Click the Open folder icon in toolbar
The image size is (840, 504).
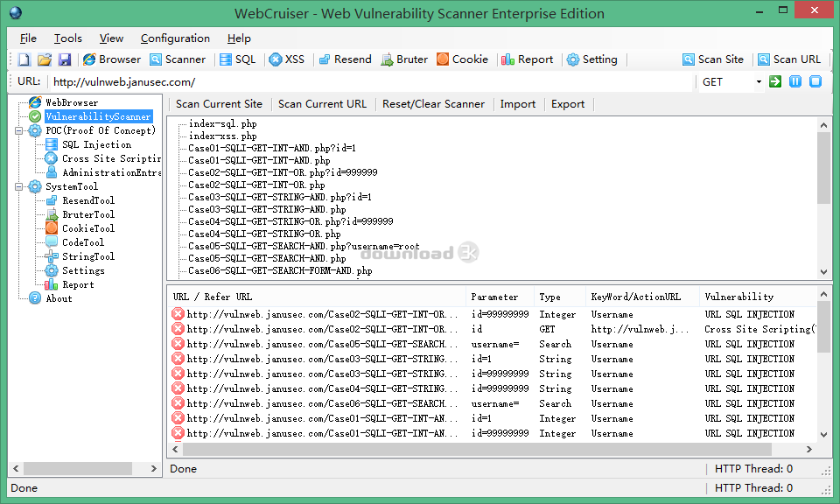(45, 59)
